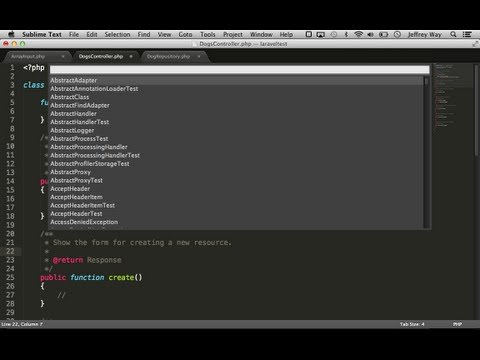Open the Tab Size: 4 selector
Image resolution: width=480 pixels, height=360 pixels.
(412, 324)
